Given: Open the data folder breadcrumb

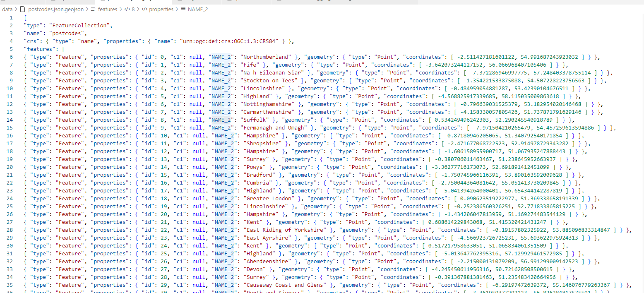Looking at the screenshot, I should coord(7,9).
